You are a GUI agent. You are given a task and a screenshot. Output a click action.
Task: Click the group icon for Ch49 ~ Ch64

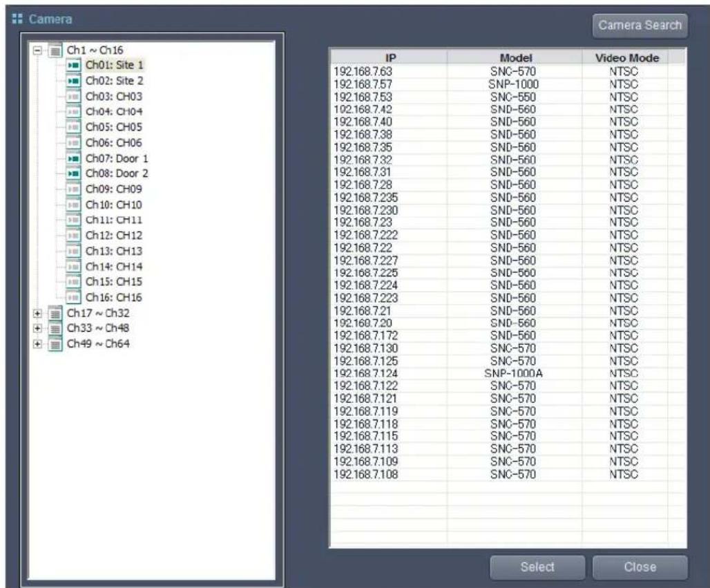click(x=55, y=344)
